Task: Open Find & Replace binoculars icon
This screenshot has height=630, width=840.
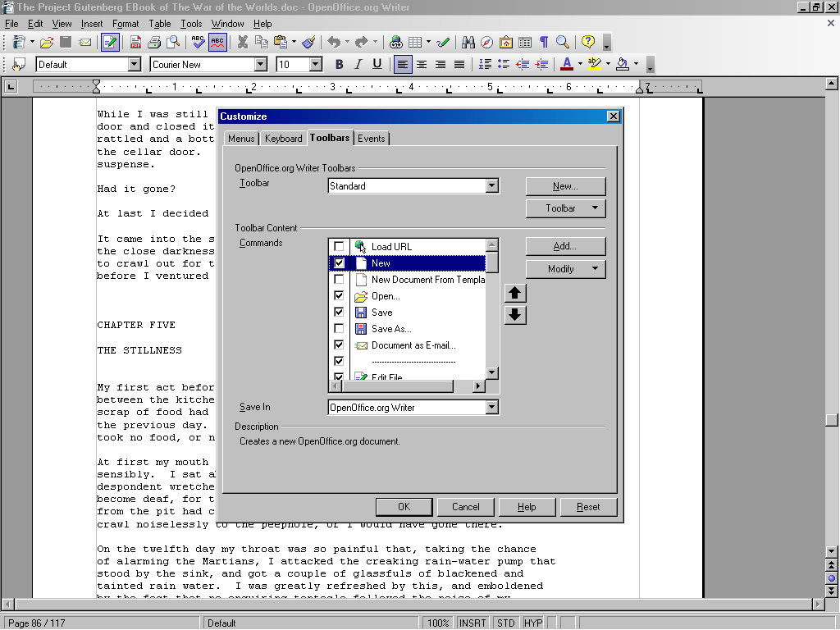Action: [x=468, y=42]
